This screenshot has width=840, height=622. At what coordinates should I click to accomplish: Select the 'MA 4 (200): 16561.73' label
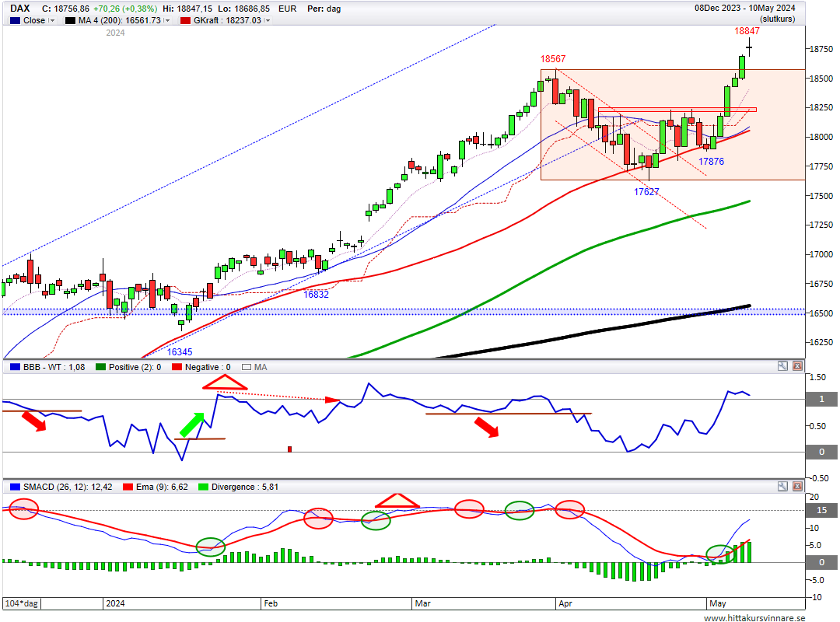pyautogui.click(x=120, y=20)
